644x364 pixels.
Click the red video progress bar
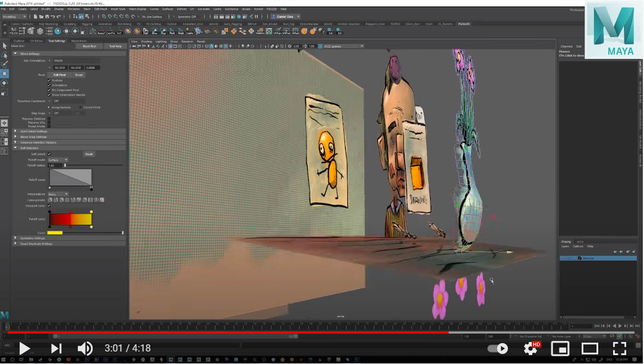tap(228, 332)
